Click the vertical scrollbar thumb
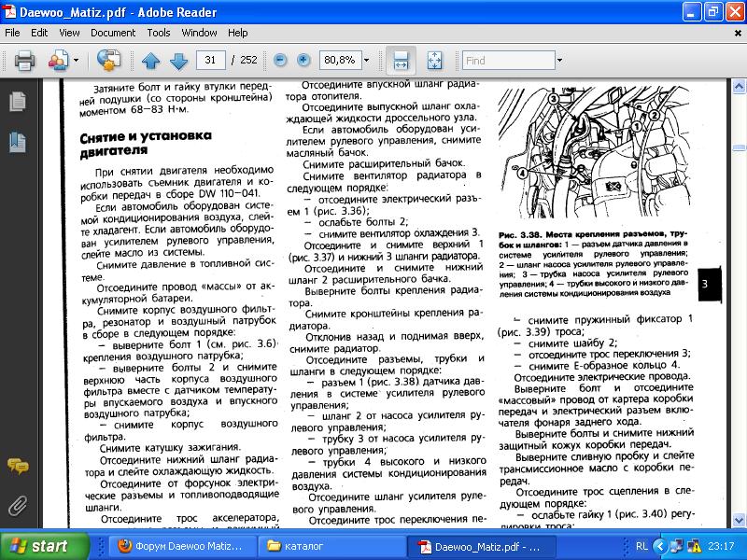This screenshot has height=560, width=747. (739, 148)
